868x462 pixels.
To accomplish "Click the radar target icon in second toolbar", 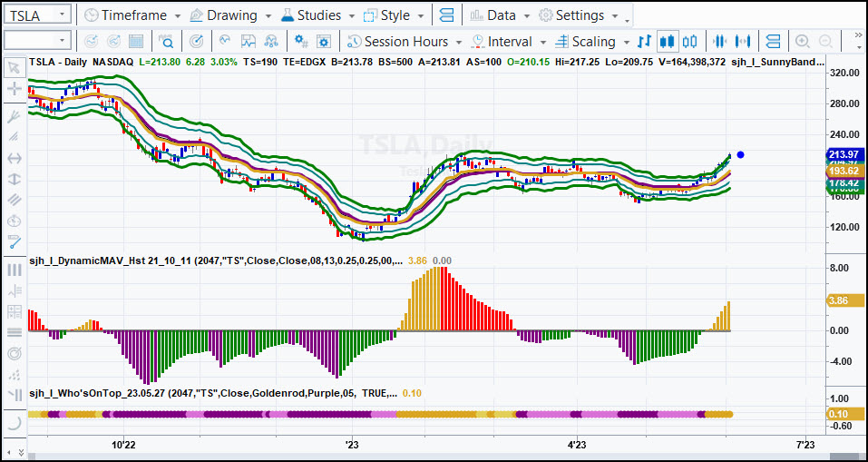I will tap(197, 42).
